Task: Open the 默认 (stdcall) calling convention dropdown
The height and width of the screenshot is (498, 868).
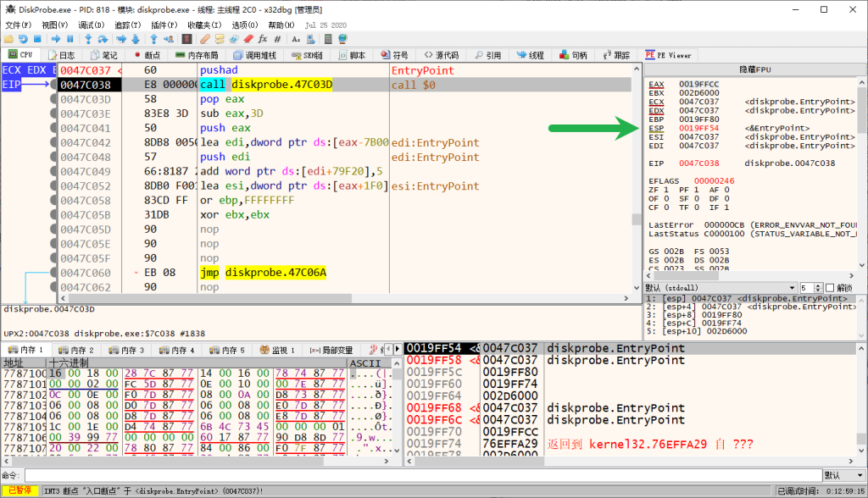Action: 721,288
